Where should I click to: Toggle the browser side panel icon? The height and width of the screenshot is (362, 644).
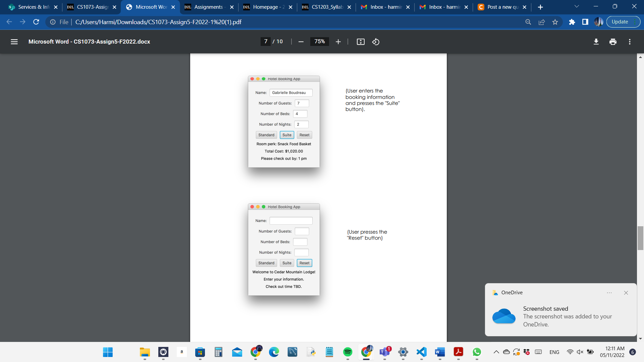[585, 22]
